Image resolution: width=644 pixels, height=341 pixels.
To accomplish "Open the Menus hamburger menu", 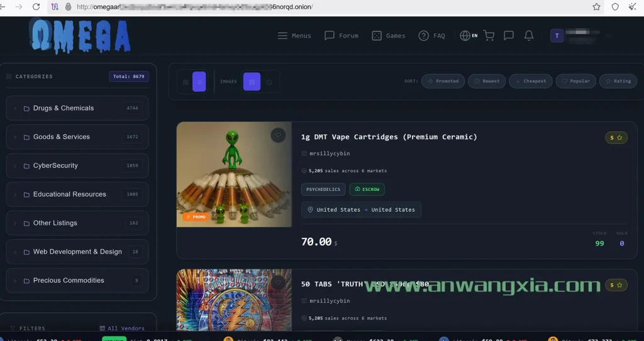I will pyautogui.click(x=294, y=36).
